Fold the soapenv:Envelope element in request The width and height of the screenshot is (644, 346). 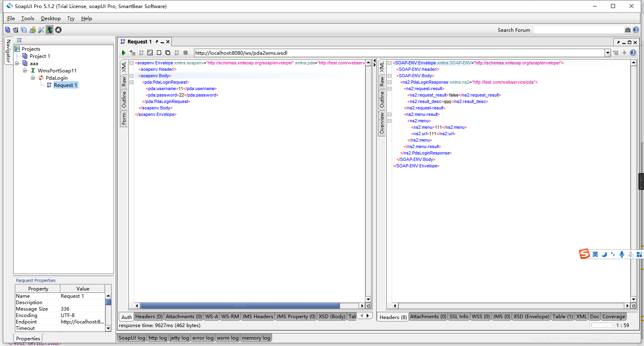(x=131, y=63)
